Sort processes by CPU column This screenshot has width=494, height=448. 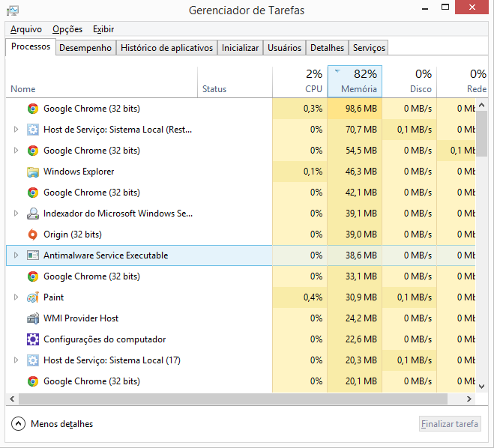coord(300,82)
